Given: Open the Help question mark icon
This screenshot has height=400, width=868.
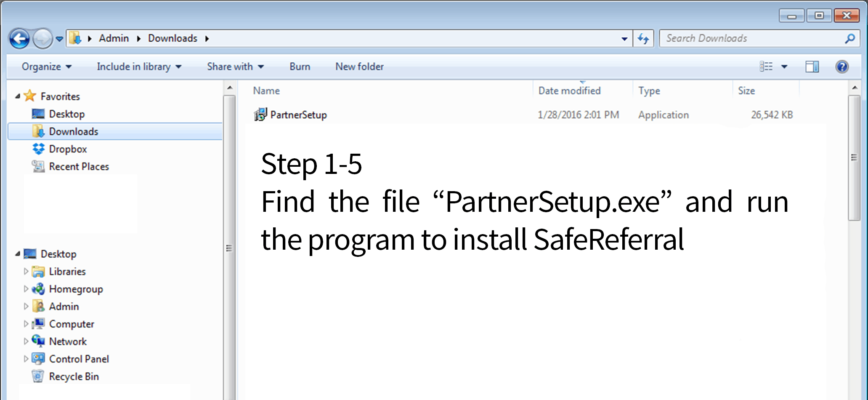Looking at the screenshot, I should pos(841,67).
